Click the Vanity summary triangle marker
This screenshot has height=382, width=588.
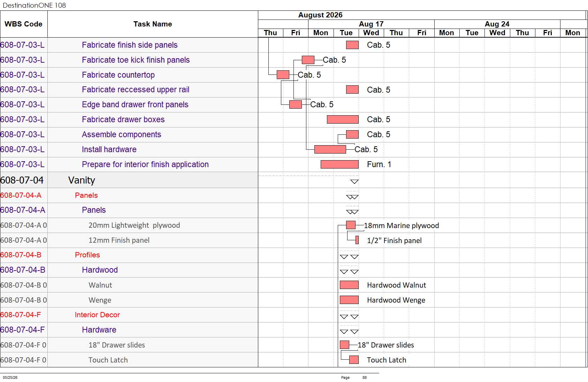click(354, 182)
